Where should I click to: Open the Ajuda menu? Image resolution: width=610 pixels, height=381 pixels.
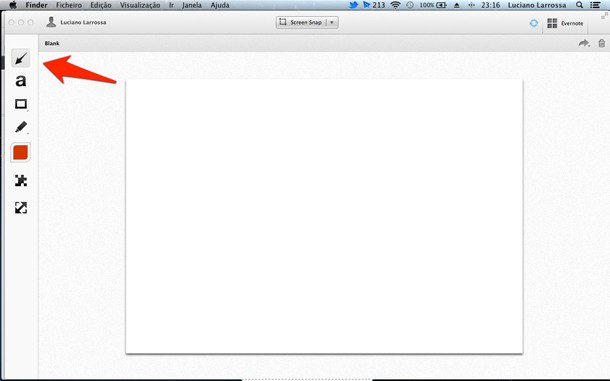[220, 5]
